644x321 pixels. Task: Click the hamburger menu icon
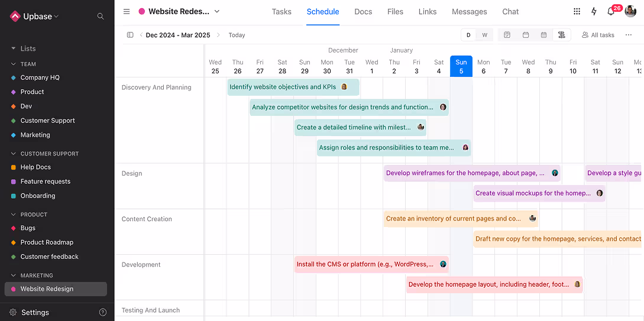point(127,11)
